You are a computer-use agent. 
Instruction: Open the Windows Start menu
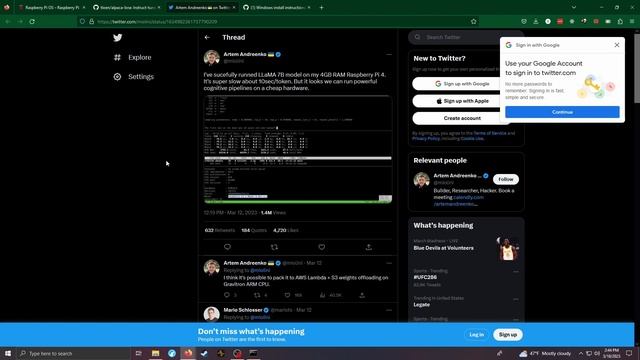[x=8, y=353]
